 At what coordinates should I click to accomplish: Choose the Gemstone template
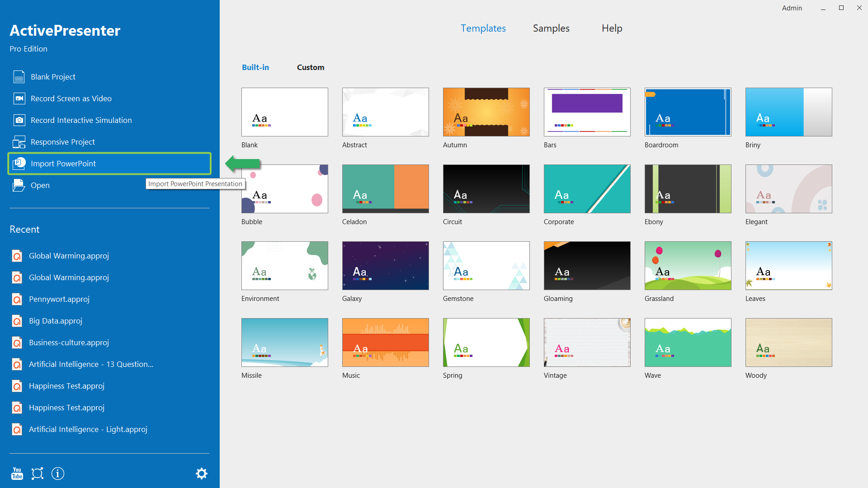(486, 266)
